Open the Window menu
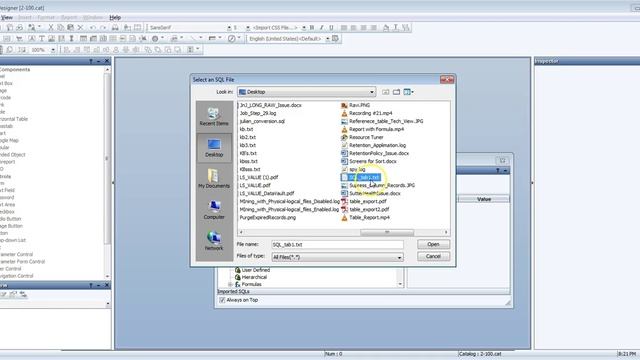 [93, 18]
